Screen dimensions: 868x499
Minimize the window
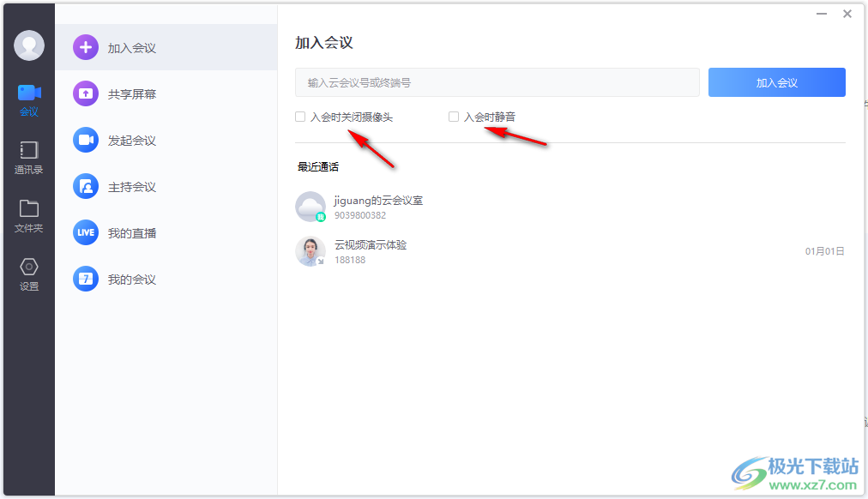point(822,14)
